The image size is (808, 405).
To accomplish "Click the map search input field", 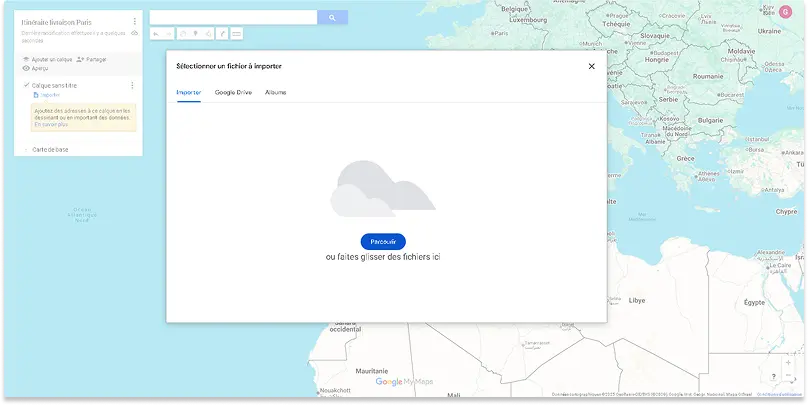I will click(233, 18).
